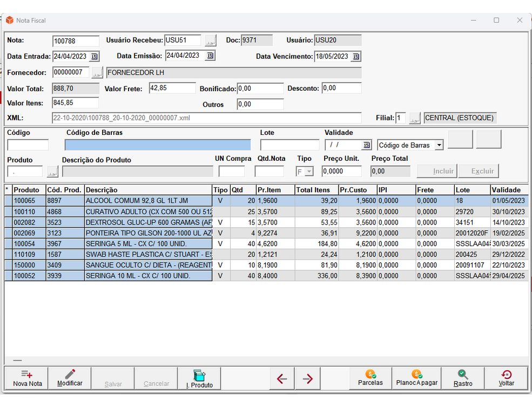Open PlanocApagar button
532x408 pixels.
click(x=416, y=378)
